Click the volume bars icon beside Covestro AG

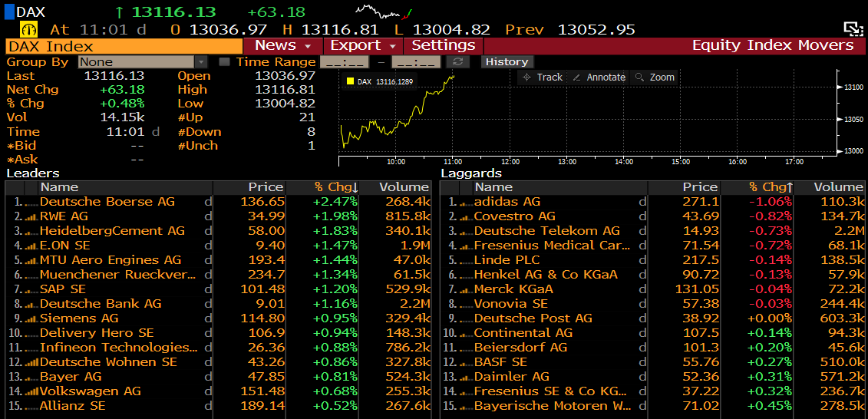[466, 216]
